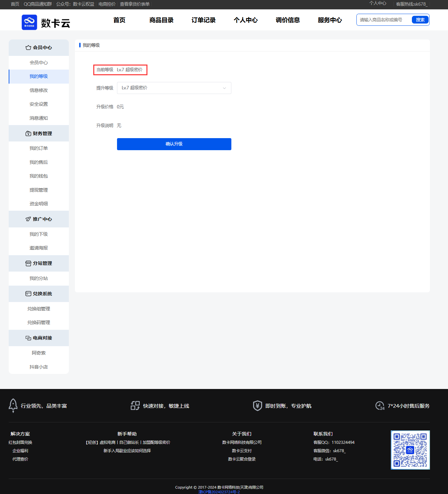This screenshot has height=494, width=448.
Task: Open 服务中心 from the top menu
Action: (330, 20)
